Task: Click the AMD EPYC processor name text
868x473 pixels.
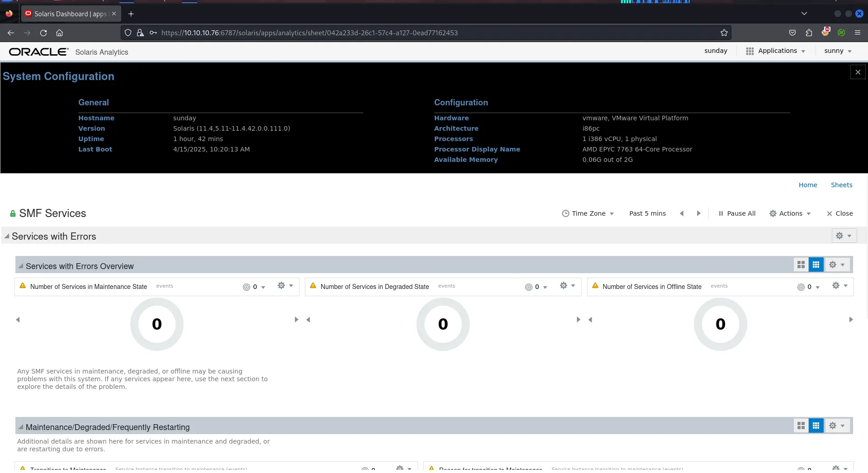Action: [637, 149]
